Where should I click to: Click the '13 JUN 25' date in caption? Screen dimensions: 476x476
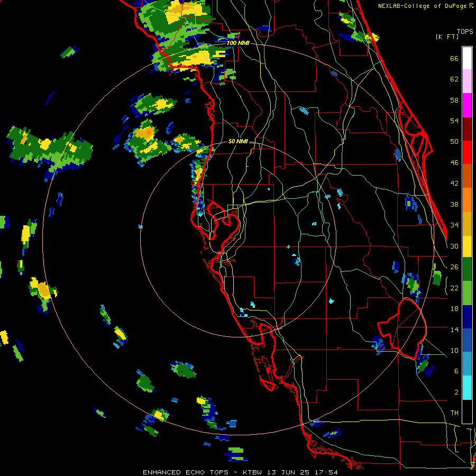[x=288, y=472]
